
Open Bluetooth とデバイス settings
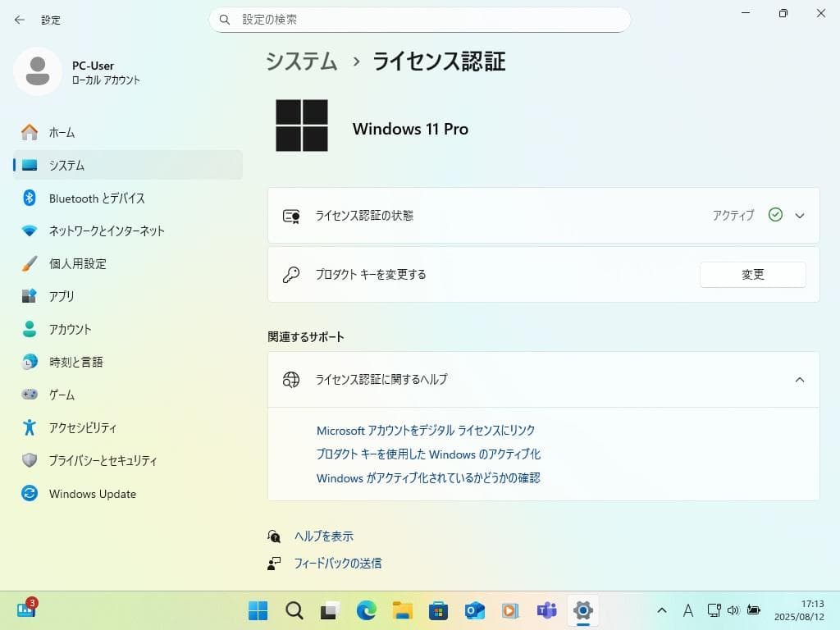click(97, 198)
